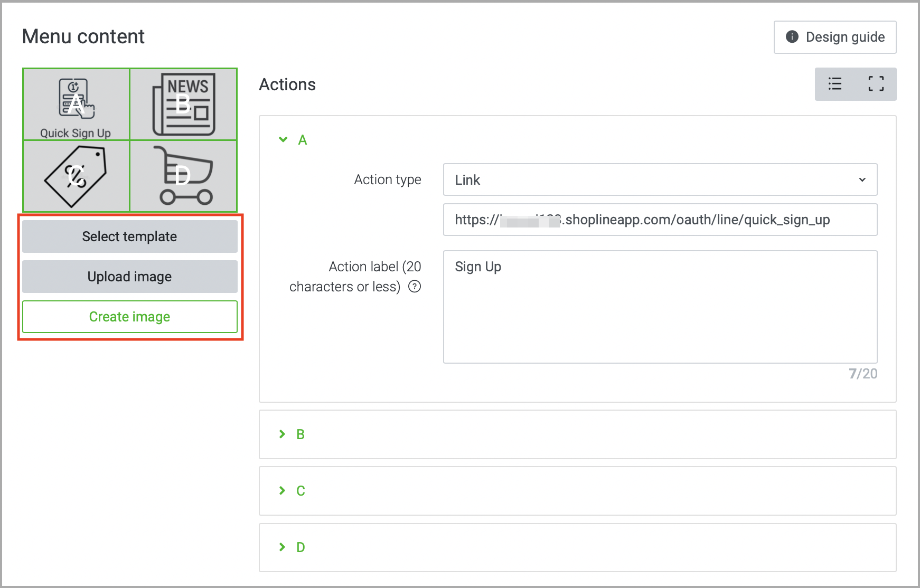The height and width of the screenshot is (588, 920).
Task: Click the Select template button
Action: pyautogui.click(x=130, y=236)
